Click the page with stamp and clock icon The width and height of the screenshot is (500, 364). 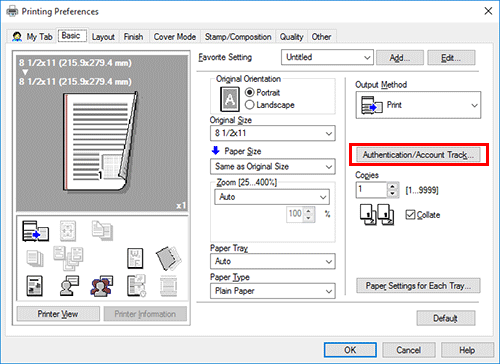tap(136, 286)
